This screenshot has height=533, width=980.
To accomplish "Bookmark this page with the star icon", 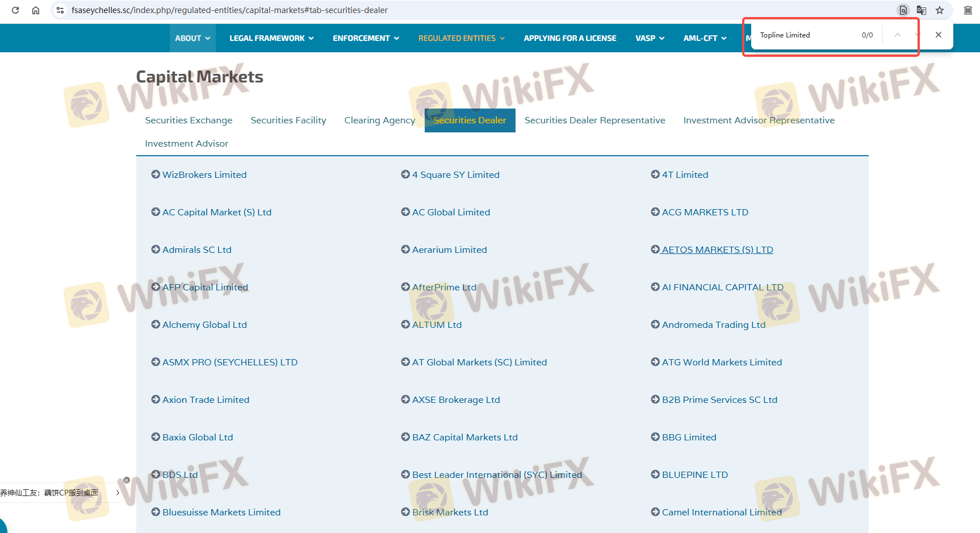I will (940, 10).
